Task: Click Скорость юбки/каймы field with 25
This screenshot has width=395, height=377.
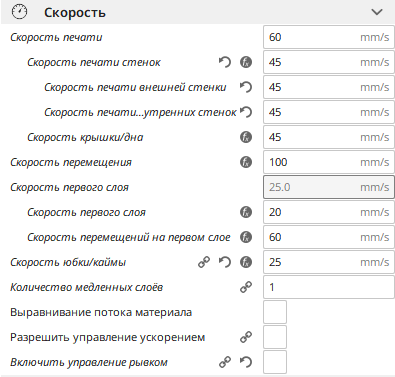Action: (329, 262)
